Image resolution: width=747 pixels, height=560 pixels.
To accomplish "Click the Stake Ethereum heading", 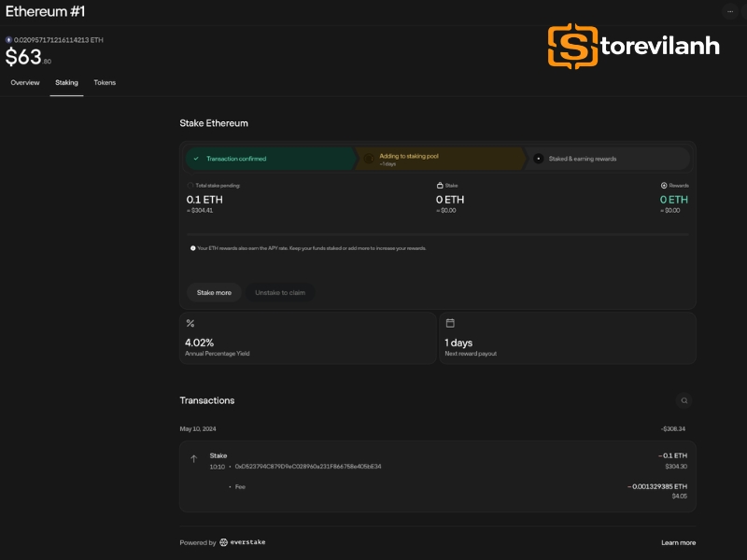I will pyautogui.click(x=214, y=123).
